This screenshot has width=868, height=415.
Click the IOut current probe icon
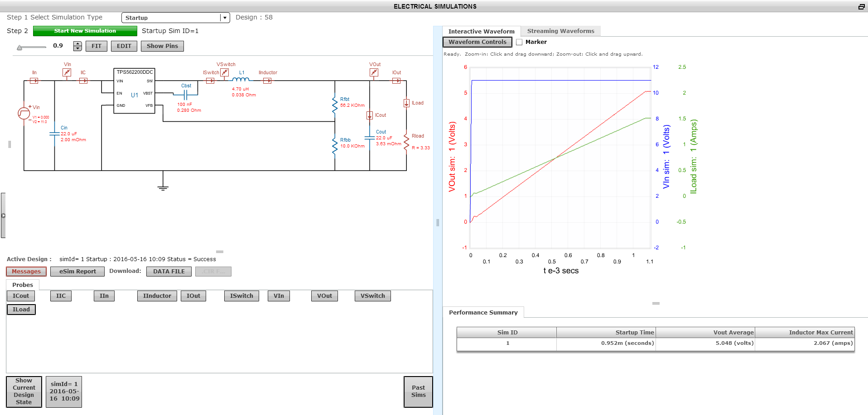[x=396, y=81]
